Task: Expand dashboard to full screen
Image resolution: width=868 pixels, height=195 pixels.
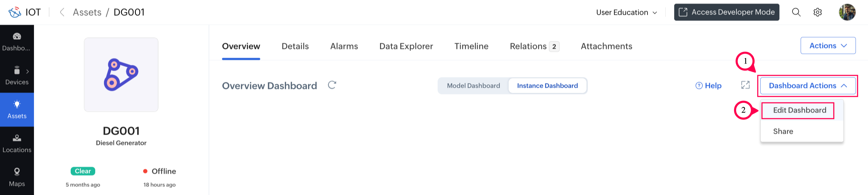Action: point(745,85)
